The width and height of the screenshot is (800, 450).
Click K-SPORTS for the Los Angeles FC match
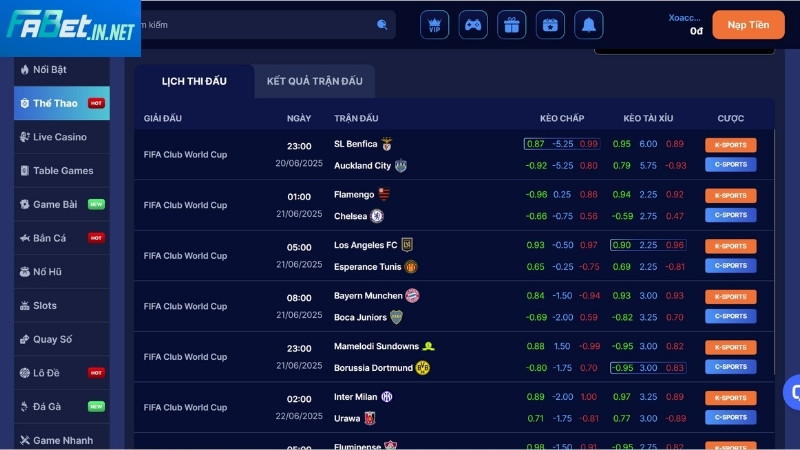(731, 246)
